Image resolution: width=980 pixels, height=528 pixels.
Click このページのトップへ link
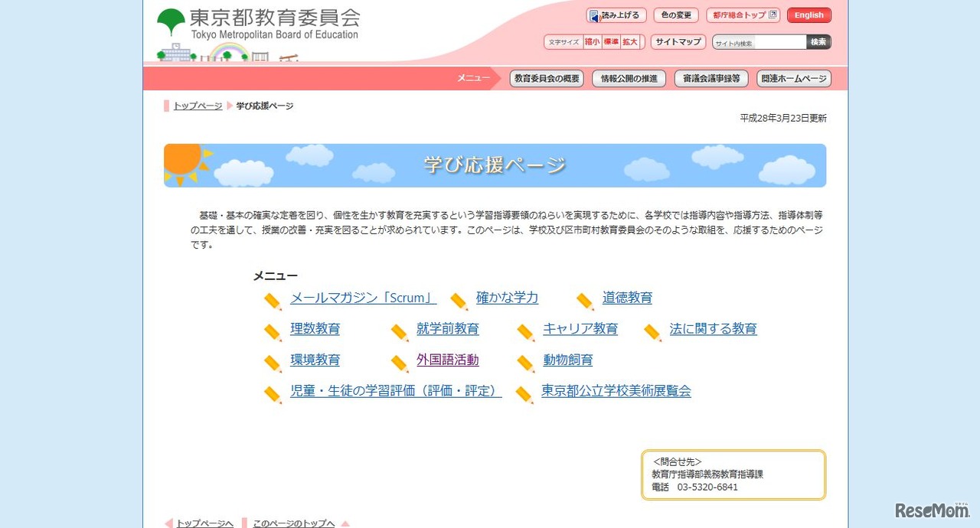pyautogui.click(x=294, y=523)
